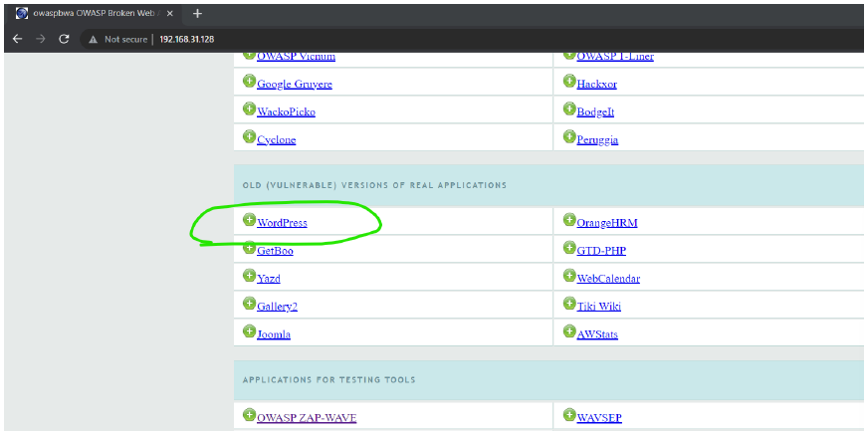
Task: Click plus icon next to WAVSEP
Action: 569,414
